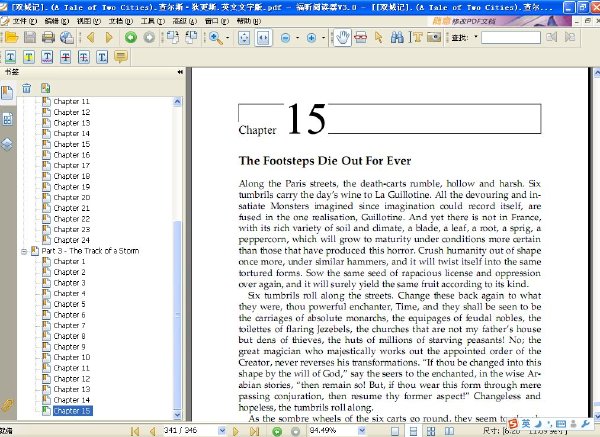Click the new bookmark icon
Viewport: 600px width, 437px height.
pyautogui.click(x=46, y=88)
